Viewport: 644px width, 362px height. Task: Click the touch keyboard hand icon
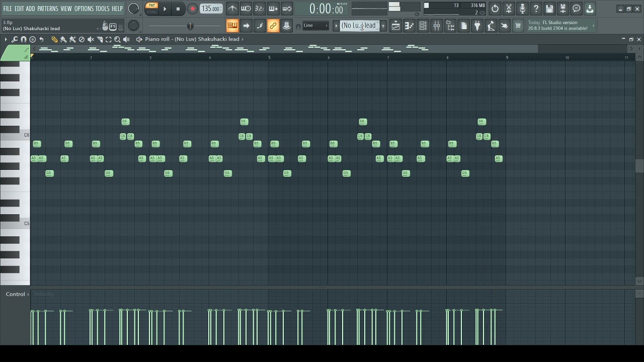click(x=504, y=26)
